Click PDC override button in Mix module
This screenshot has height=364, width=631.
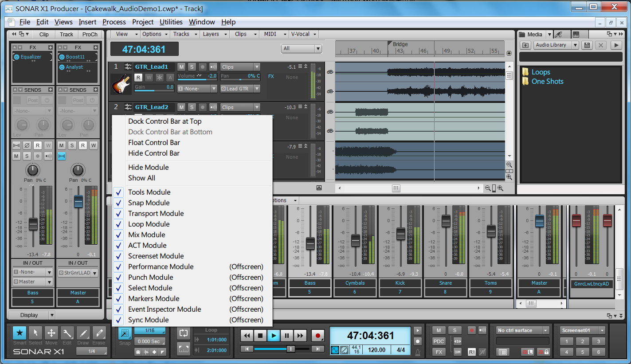pos(439,341)
